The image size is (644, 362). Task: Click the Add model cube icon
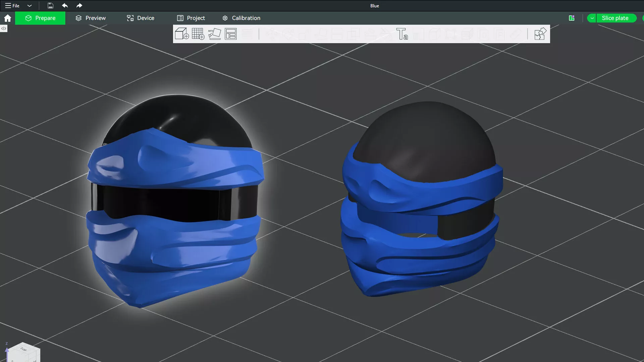coord(181,34)
